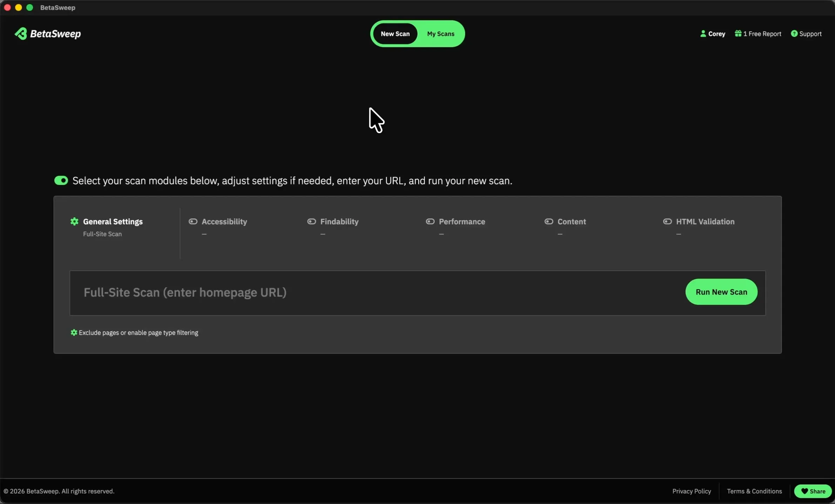Switch to the New Scan tab
Image resolution: width=835 pixels, height=504 pixels.
coord(395,34)
